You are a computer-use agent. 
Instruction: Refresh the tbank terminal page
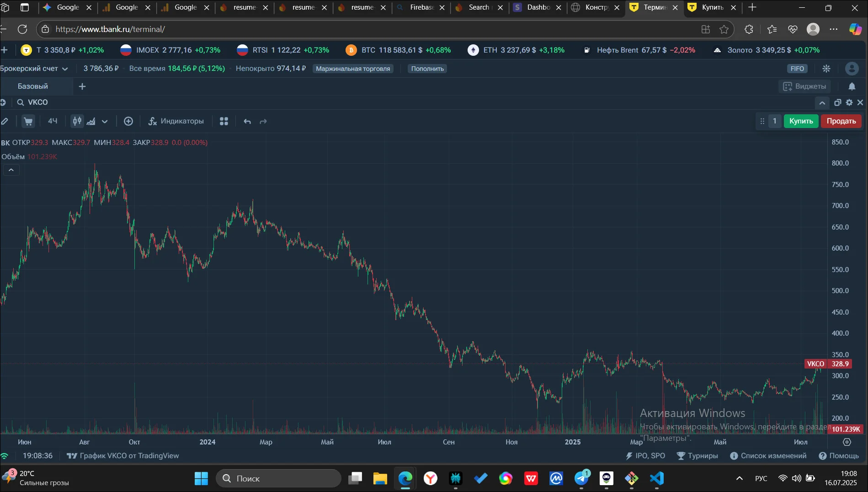(22, 29)
